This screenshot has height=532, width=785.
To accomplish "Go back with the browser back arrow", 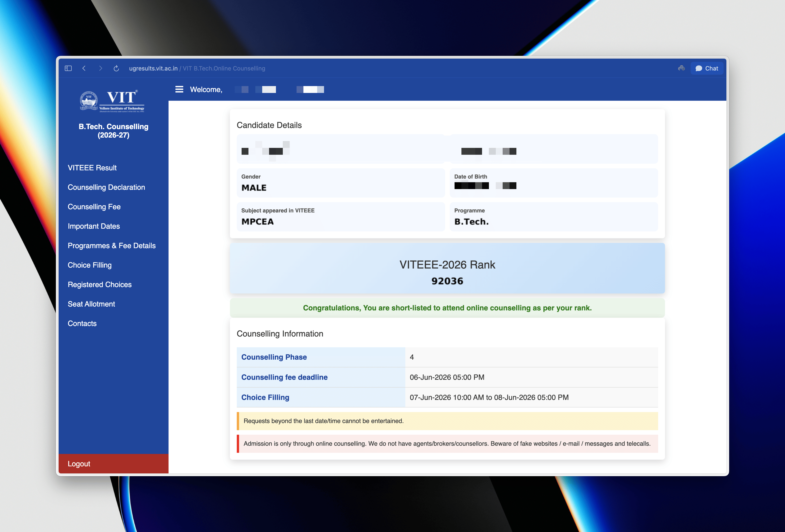I will click(84, 68).
